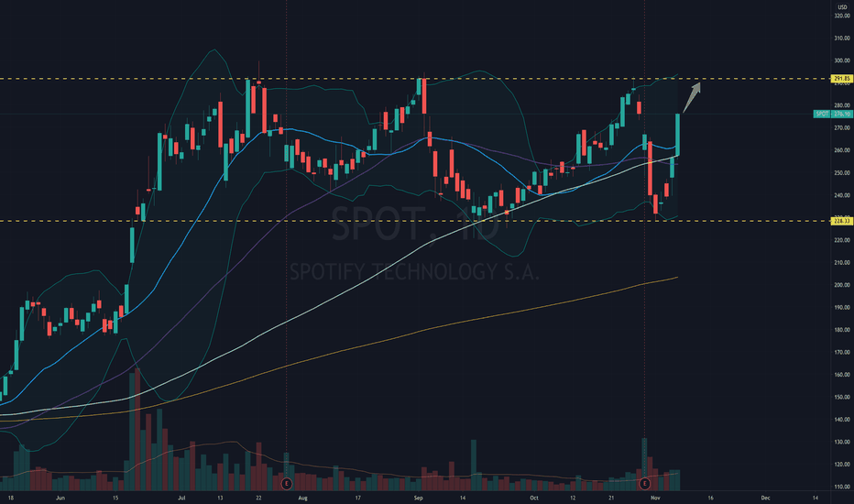Click the 18 date label on time axis
This screenshot has width=854, height=504.
11,498
